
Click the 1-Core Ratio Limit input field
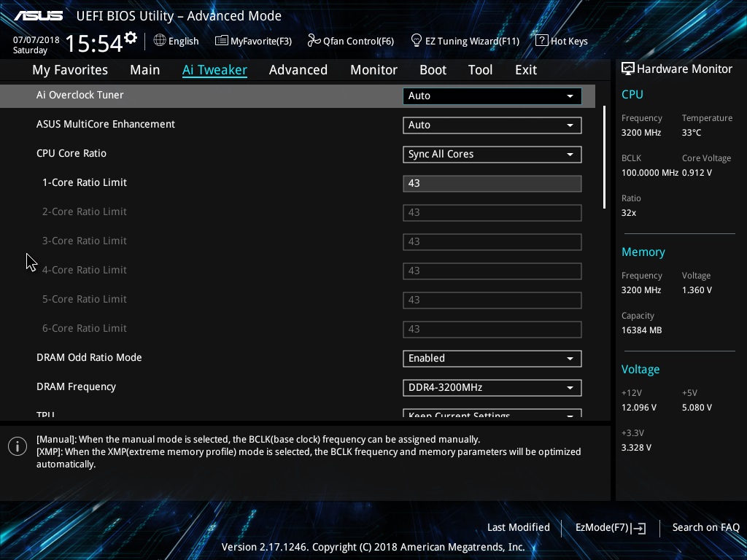pyautogui.click(x=492, y=183)
